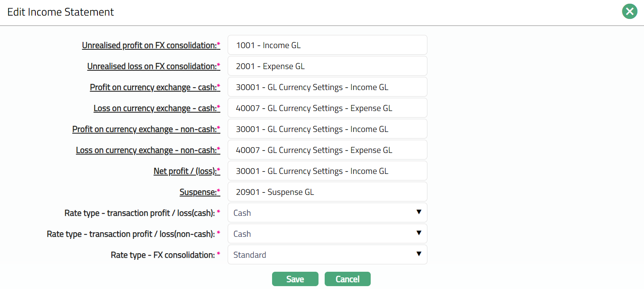The width and height of the screenshot is (644, 289).
Task: Select the Unrealised loss on FX consolidation field
Action: coord(327,66)
